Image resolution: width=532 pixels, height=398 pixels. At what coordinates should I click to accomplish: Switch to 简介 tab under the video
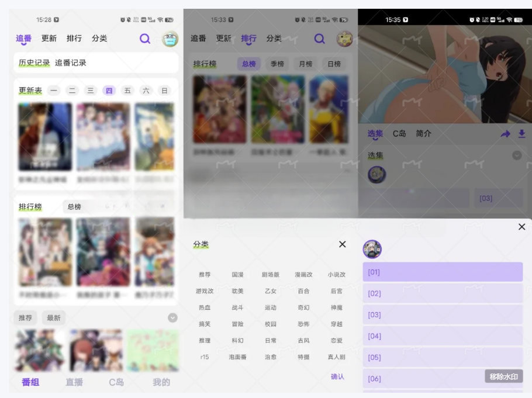coord(424,134)
